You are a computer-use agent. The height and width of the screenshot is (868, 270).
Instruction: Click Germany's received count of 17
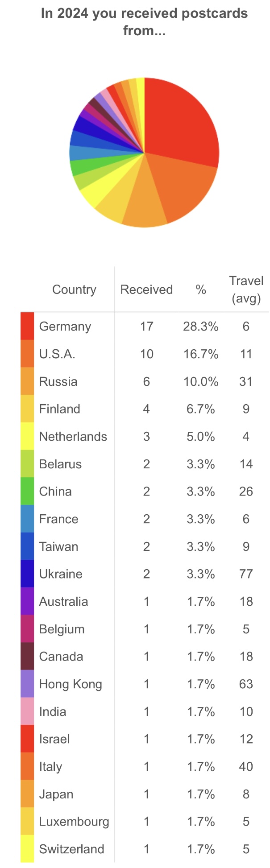(146, 326)
